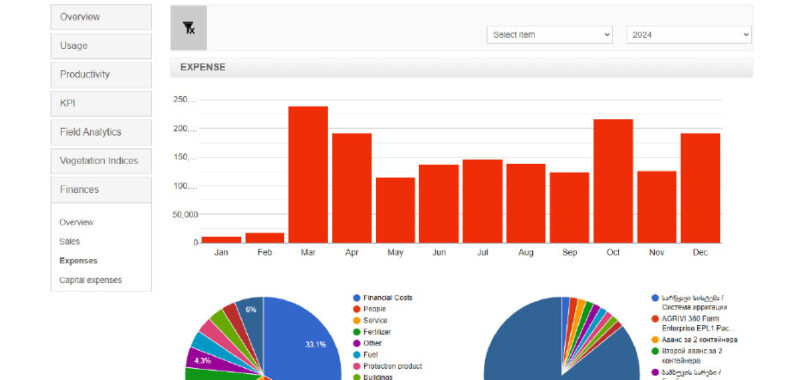This screenshot has width=800, height=380.
Task: Open the KPI sidebar section
Action: pyautogui.click(x=101, y=104)
